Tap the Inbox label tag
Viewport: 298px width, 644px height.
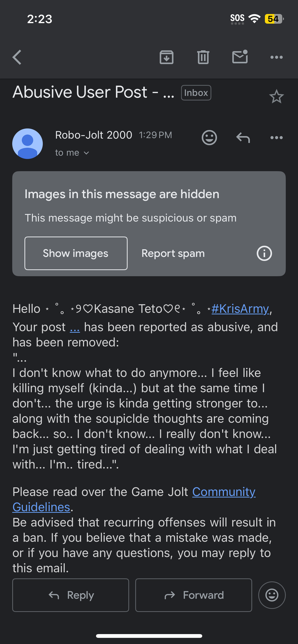(x=196, y=93)
